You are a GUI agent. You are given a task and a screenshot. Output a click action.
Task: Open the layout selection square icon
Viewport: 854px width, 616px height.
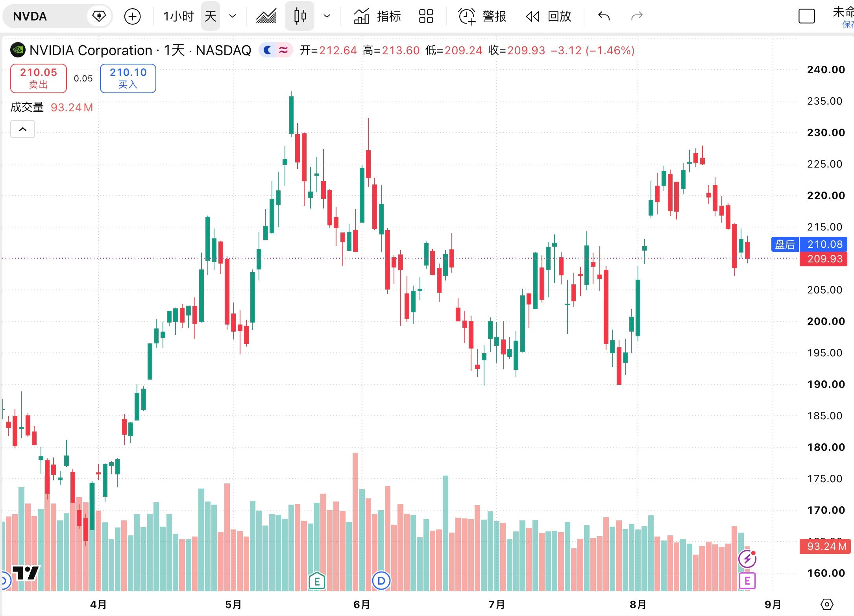806,17
